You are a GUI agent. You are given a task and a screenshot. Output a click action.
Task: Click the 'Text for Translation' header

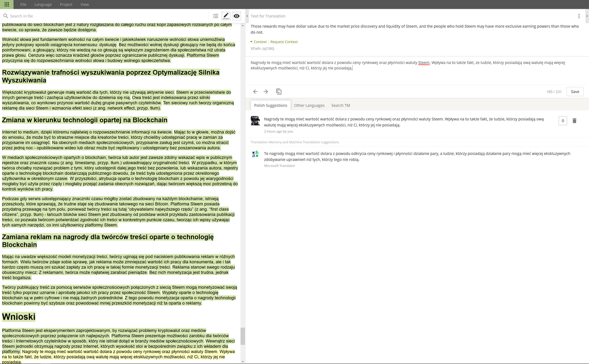click(268, 16)
